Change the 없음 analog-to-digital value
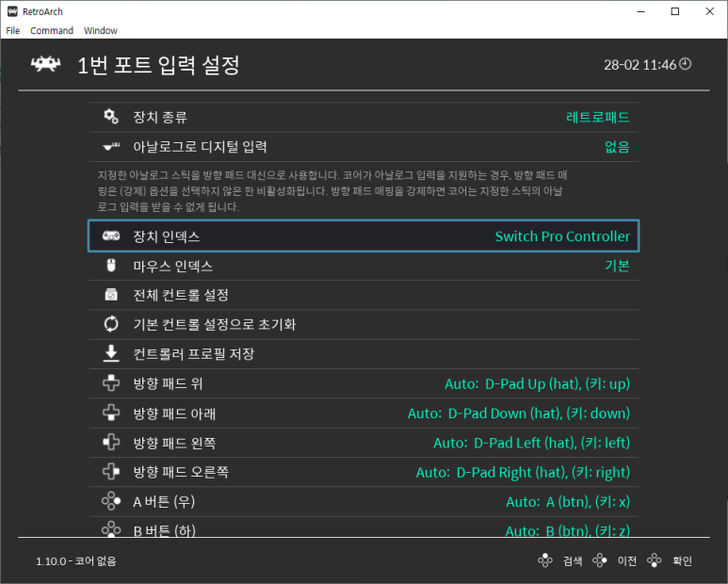The height and width of the screenshot is (584, 728). pyautogui.click(x=617, y=147)
